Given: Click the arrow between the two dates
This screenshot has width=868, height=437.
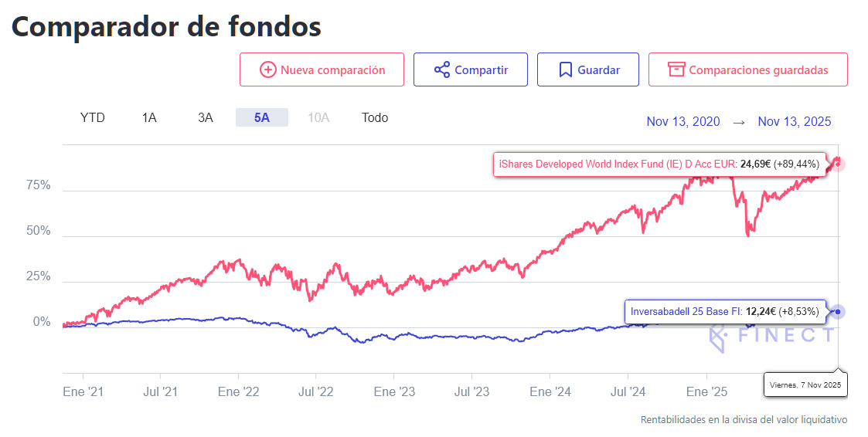Looking at the screenshot, I should pyautogui.click(x=738, y=122).
